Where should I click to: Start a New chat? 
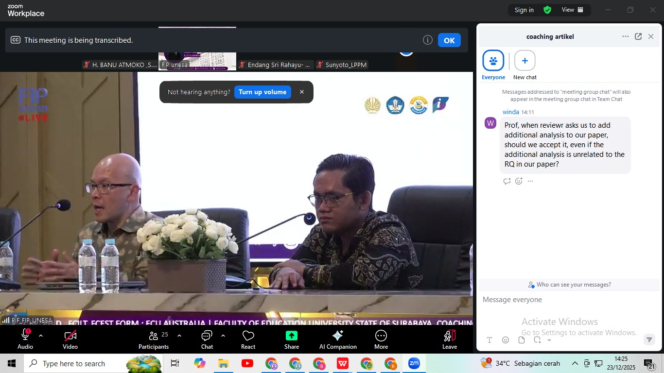point(525,64)
